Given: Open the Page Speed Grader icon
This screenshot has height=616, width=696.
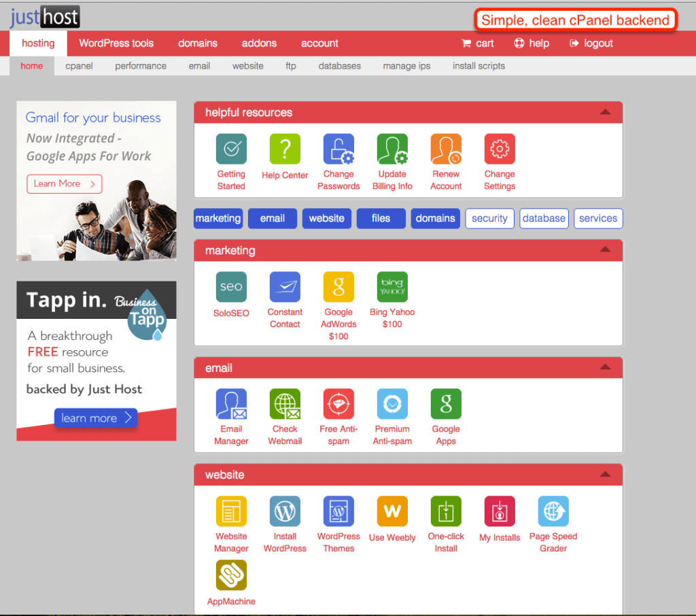Looking at the screenshot, I should pos(553,511).
